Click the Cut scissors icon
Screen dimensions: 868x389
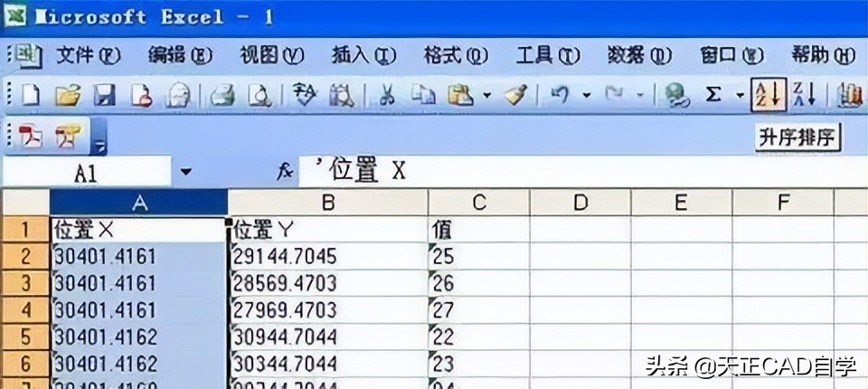coord(387,97)
